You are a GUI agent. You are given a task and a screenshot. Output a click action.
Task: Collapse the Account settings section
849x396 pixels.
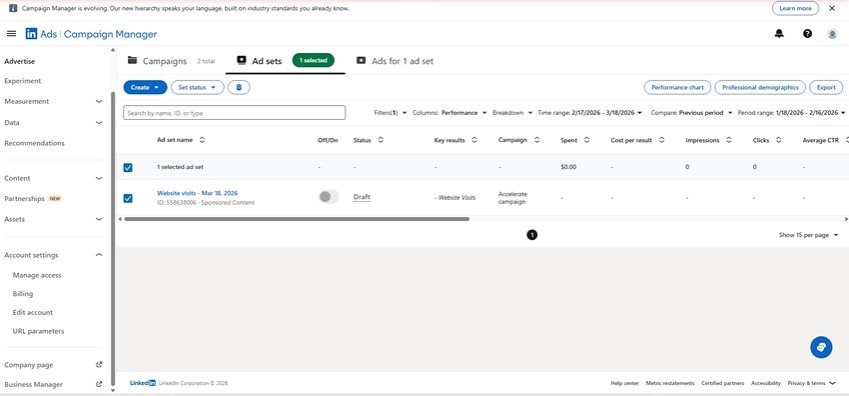click(x=99, y=255)
